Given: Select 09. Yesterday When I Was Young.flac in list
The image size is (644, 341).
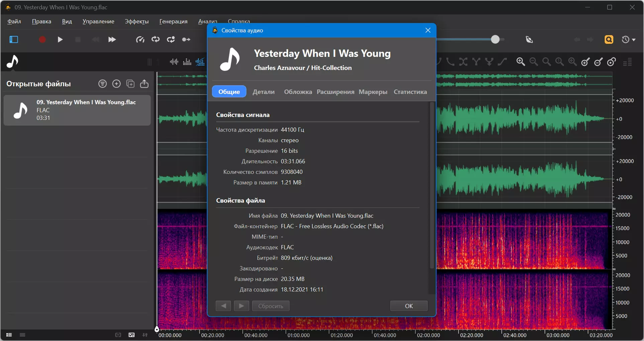Looking at the screenshot, I should click(77, 110).
